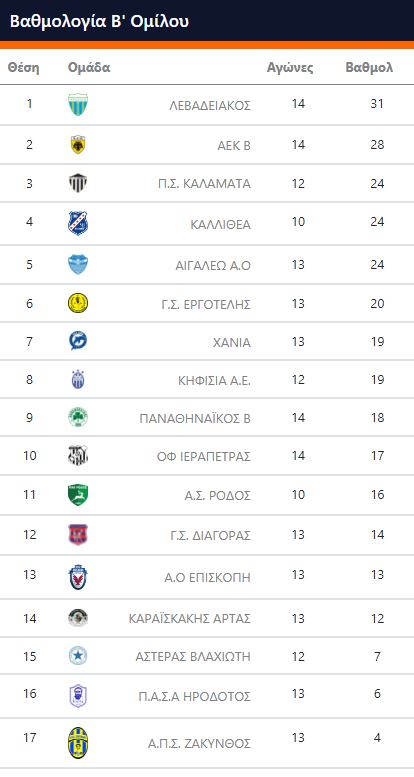This screenshot has height=777, width=414.
Task: Click the Ομάδα column header
Action: pyautogui.click(x=89, y=67)
